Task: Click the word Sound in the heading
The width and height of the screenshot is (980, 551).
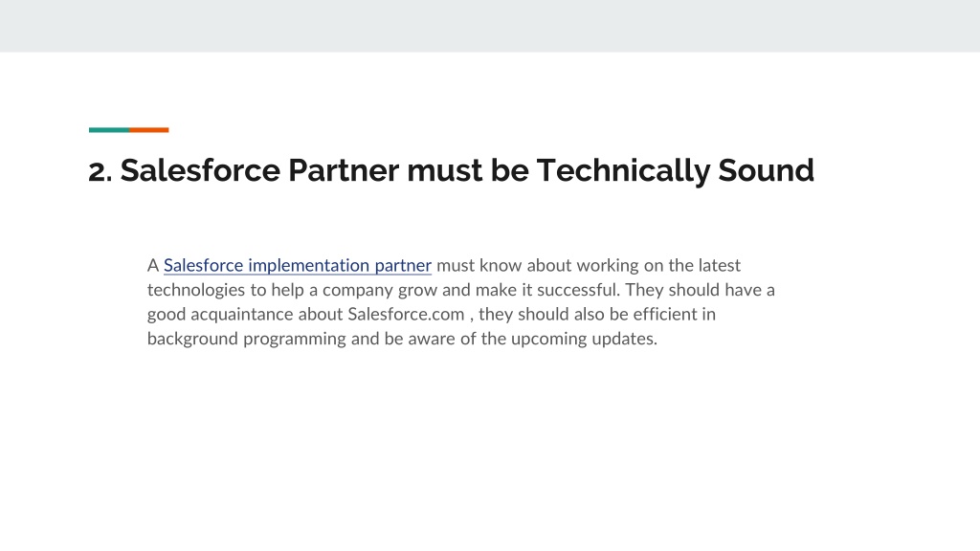Action: pos(766,170)
